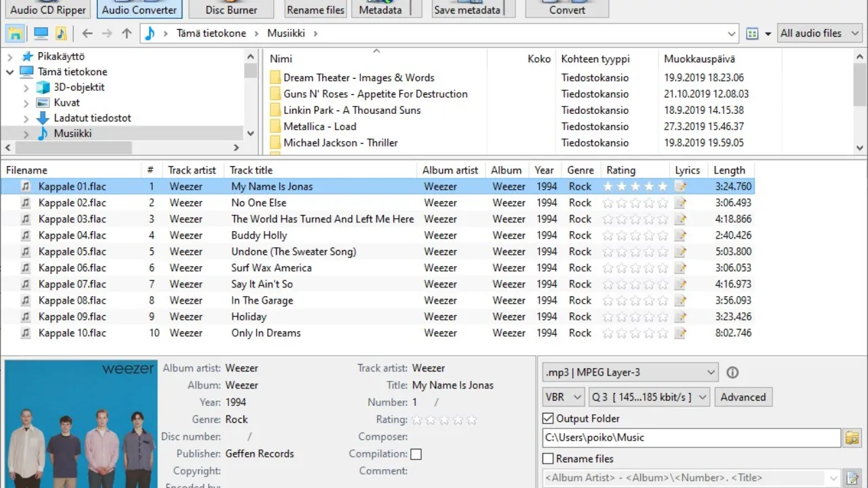Viewport: 868px width, 488px height.
Task: Click the codec info icon next to the format
Action: (732, 372)
